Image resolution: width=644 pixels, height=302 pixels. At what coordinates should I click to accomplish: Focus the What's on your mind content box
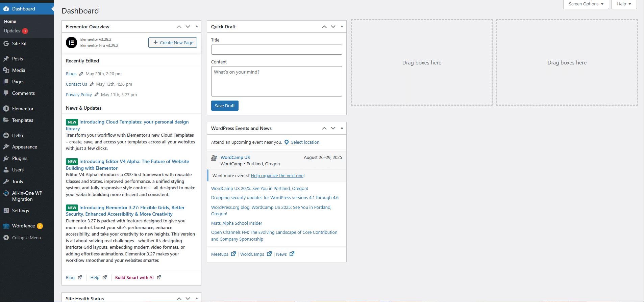coord(277,81)
